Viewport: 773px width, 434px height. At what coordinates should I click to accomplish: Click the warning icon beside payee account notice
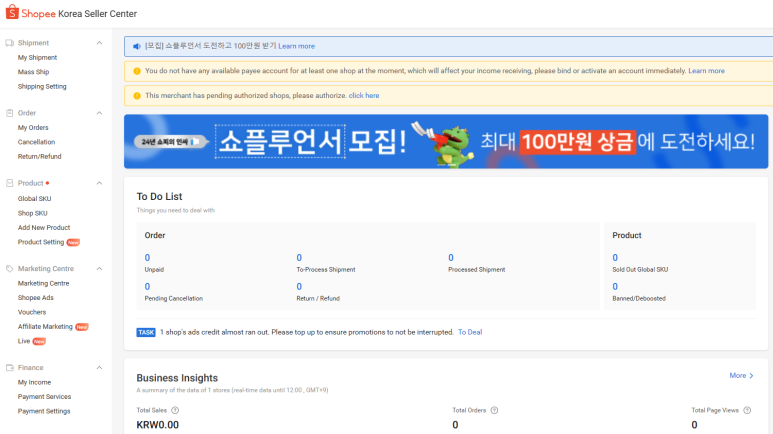(137, 71)
